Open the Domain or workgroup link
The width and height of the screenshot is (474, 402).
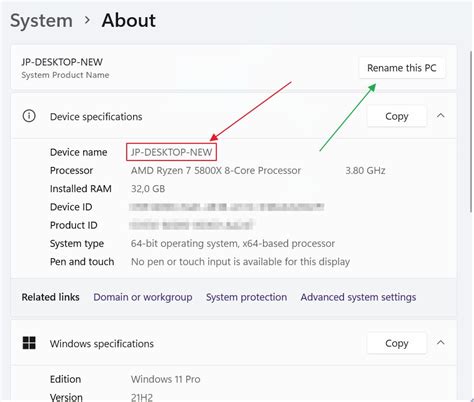tap(143, 297)
